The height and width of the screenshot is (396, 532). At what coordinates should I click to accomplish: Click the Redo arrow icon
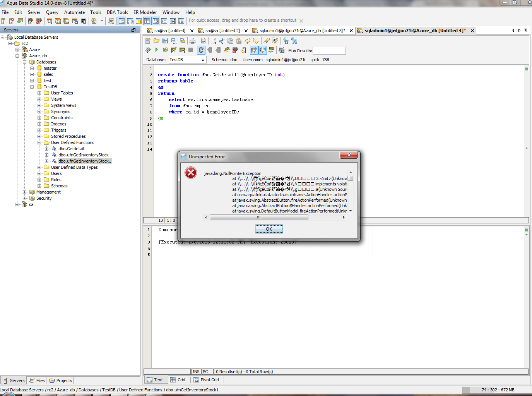(256, 41)
